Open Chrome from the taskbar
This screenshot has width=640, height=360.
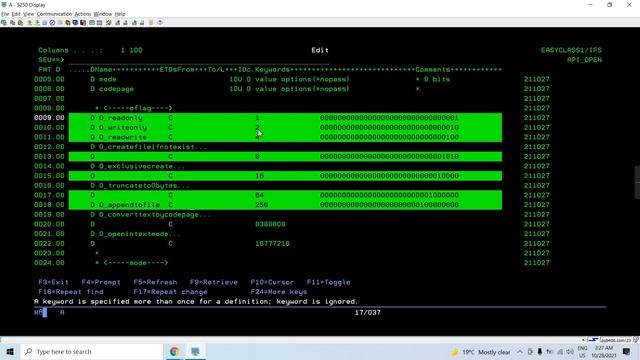(x=174, y=351)
